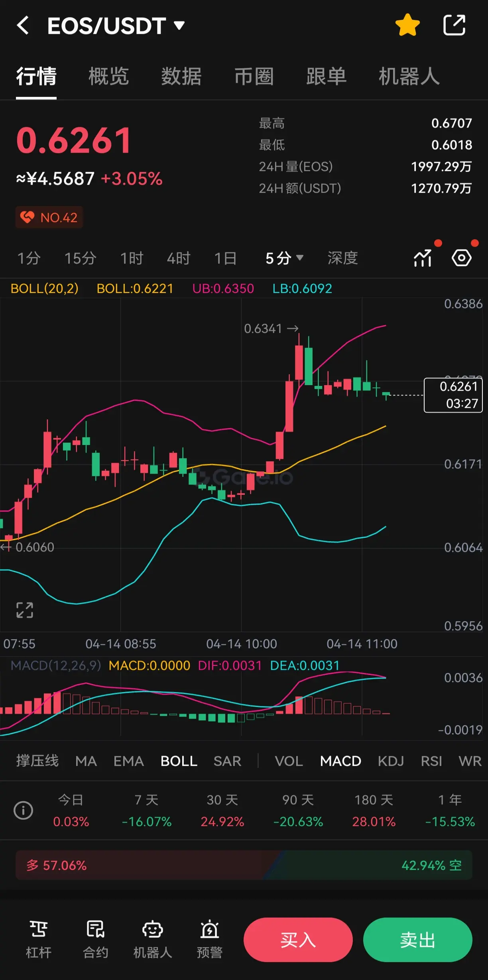Tap the current price label 0.6261 on chart

[453, 395]
